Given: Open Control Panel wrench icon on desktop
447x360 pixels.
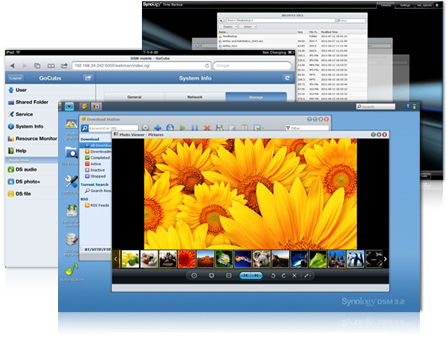Looking at the screenshot, I should (x=71, y=182).
